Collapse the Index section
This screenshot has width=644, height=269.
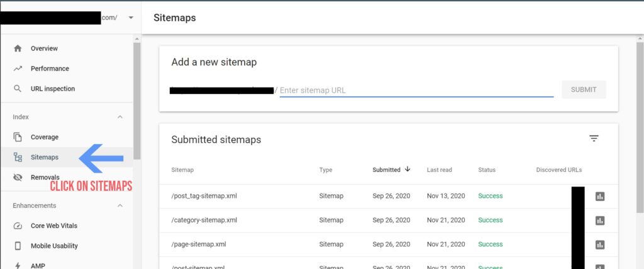click(x=120, y=117)
